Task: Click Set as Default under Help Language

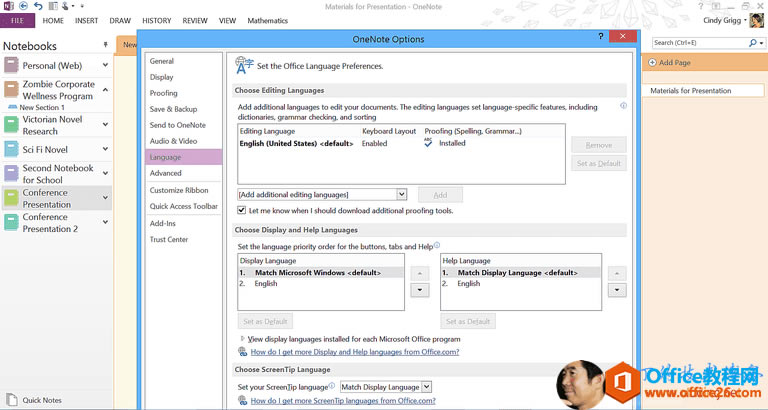Action: pos(468,321)
